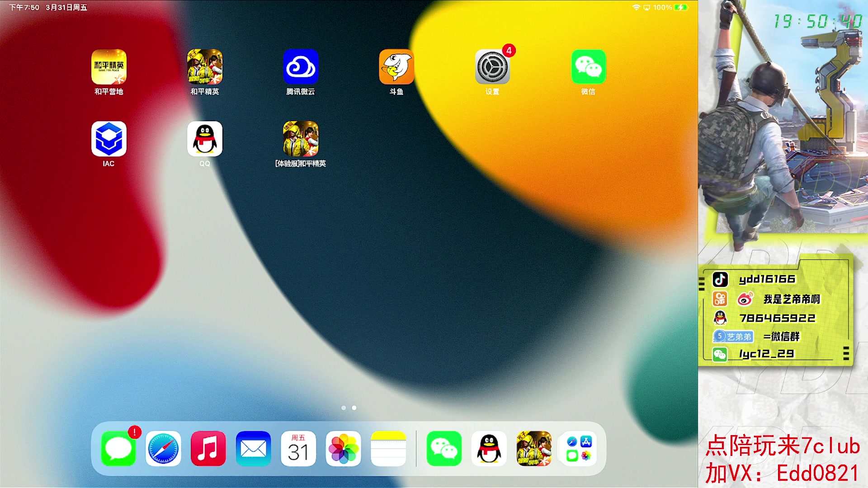Open Music app in dock

point(208,449)
